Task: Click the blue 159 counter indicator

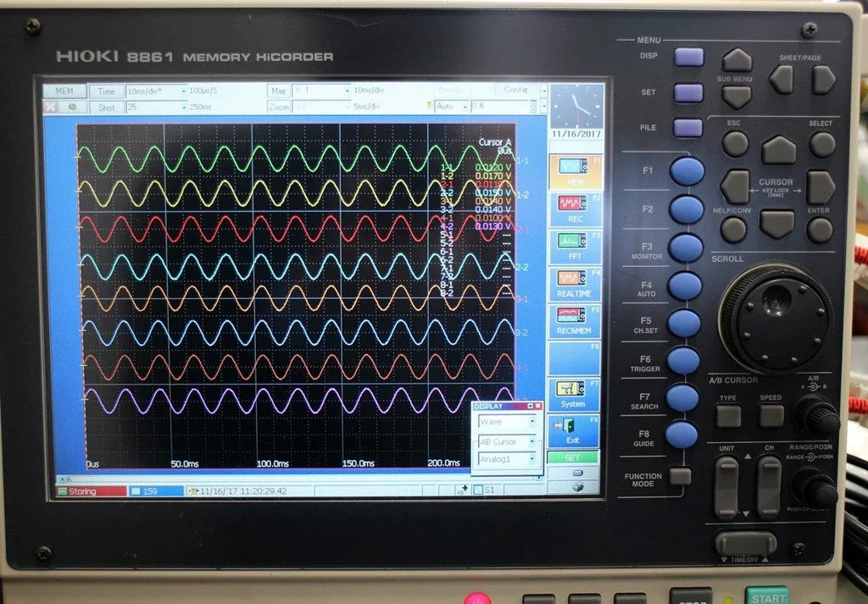Action: 156,490
